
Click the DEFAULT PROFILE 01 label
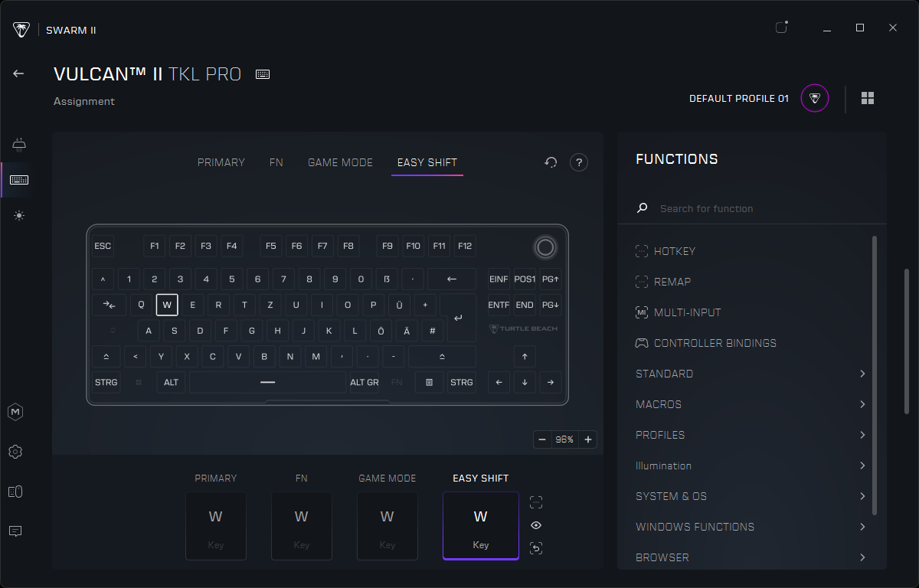739,98
